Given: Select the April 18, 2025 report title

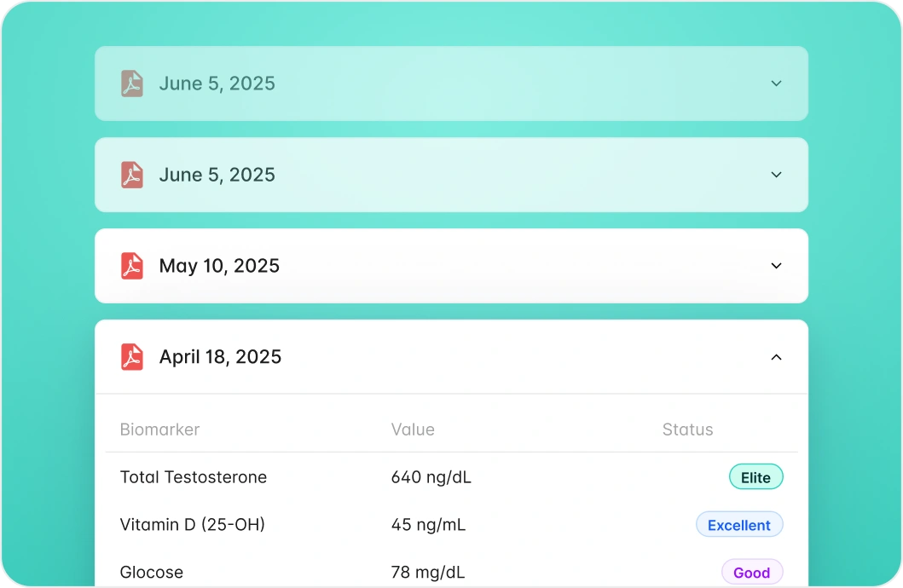Looking at the screenshot, I should click(x=220, y=357).
